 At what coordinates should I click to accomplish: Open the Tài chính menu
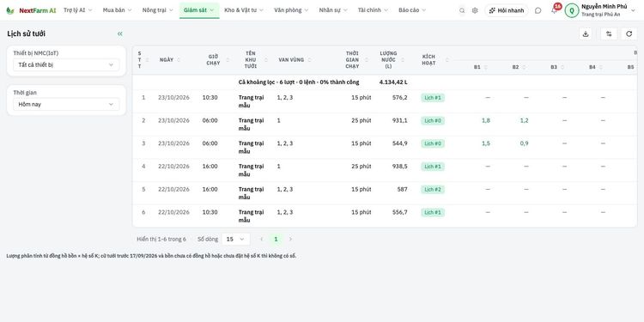pos(373,10)
